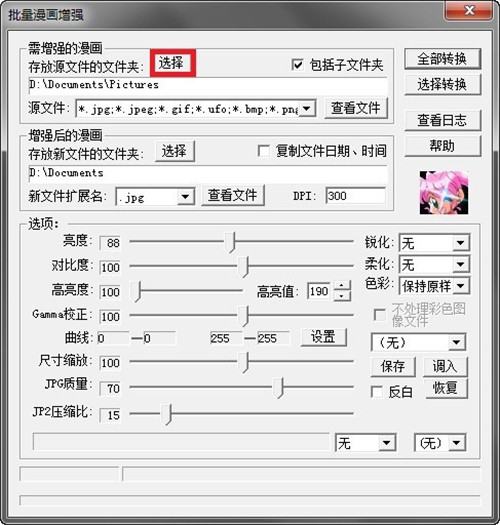Open the (无) preset dropdown above 保存

pos(457,342)
